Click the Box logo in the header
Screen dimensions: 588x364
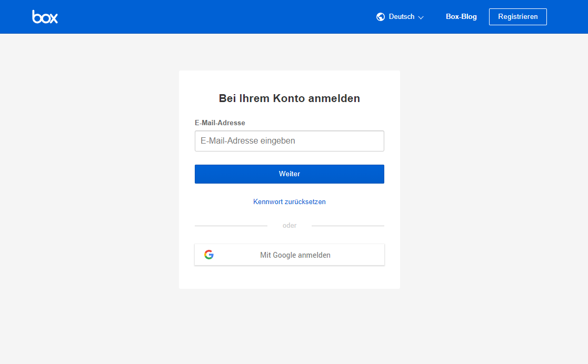45,17
